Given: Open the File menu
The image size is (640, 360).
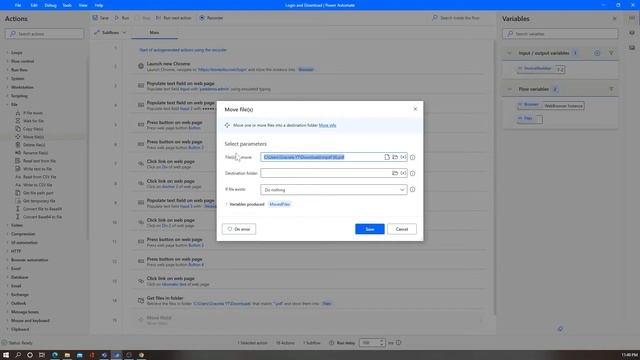Looking at the screenshot, I should (x=18, y=5).
